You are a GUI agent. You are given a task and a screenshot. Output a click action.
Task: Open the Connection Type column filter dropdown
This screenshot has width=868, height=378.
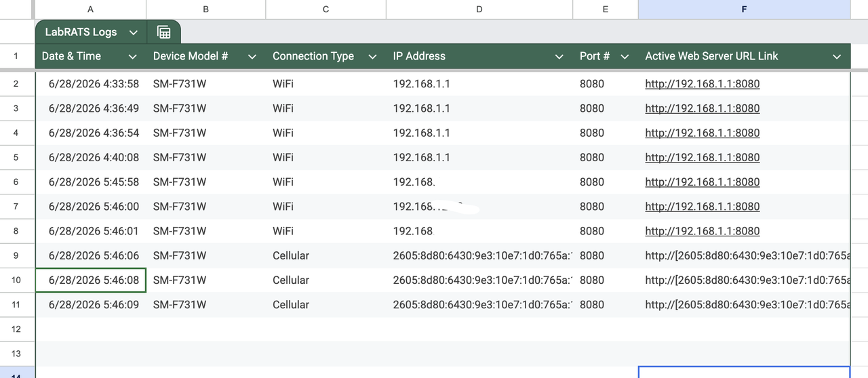point(372,57)
